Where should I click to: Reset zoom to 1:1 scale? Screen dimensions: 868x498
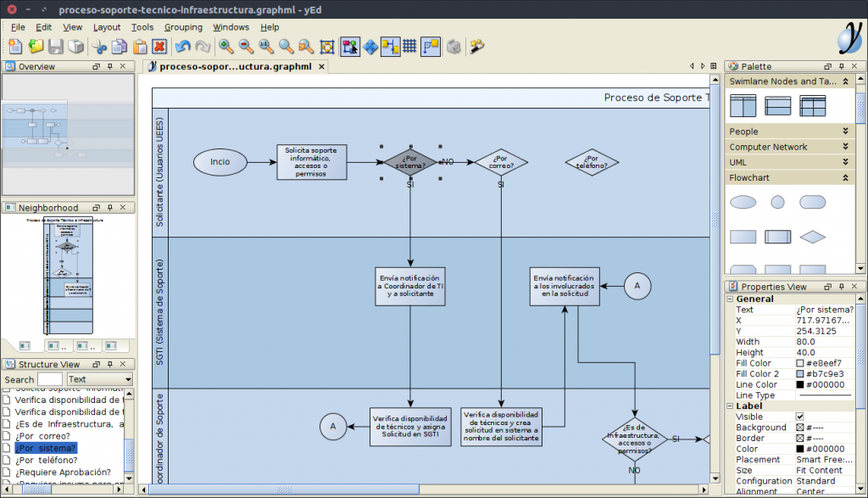266,48
